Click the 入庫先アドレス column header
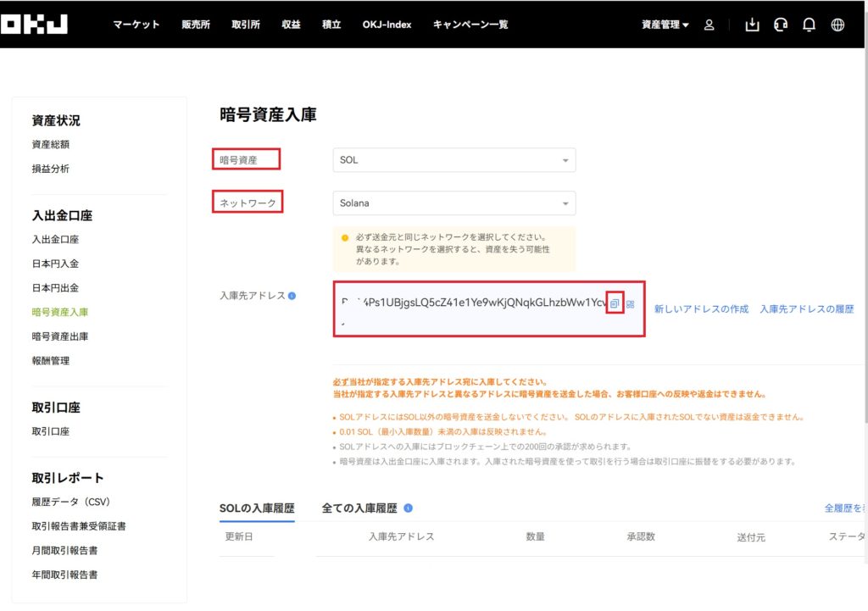The height and width of the screenshot is (611, 868). 401,536
